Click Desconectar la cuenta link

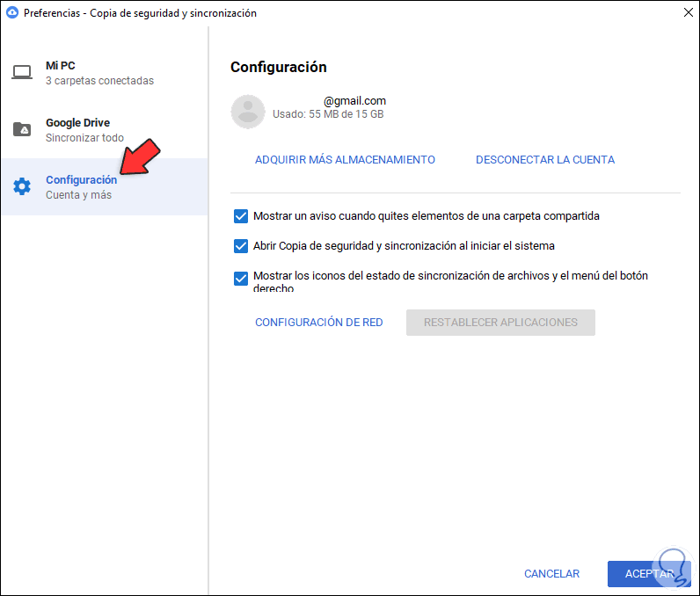tap(545, 160)
